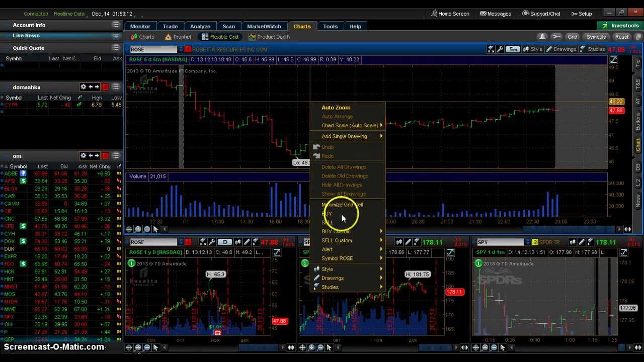Click the red link color square next to ROSE
Viewport: 644px width, 362px height.
coord(188,49)
